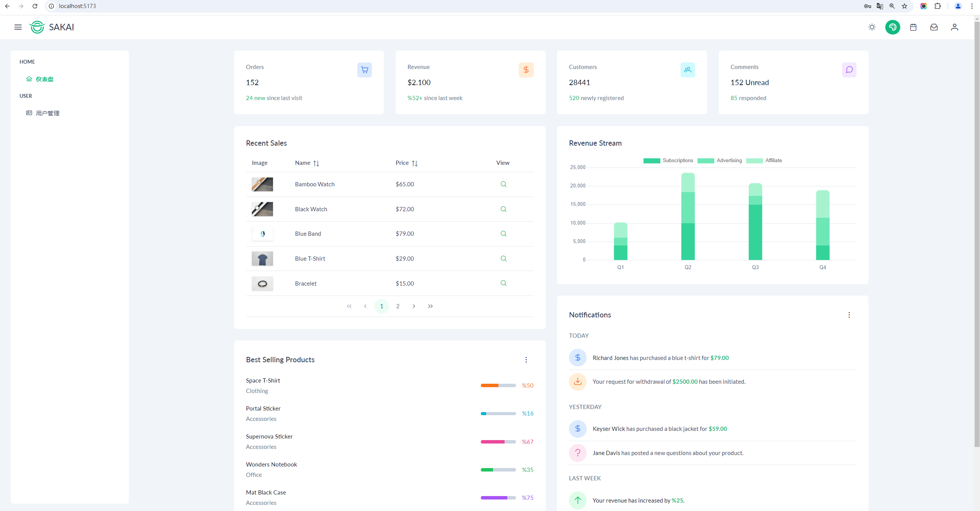Toggle Subscriptions legend in Revenue Stream
980x511 pixels.
(668, 161)
